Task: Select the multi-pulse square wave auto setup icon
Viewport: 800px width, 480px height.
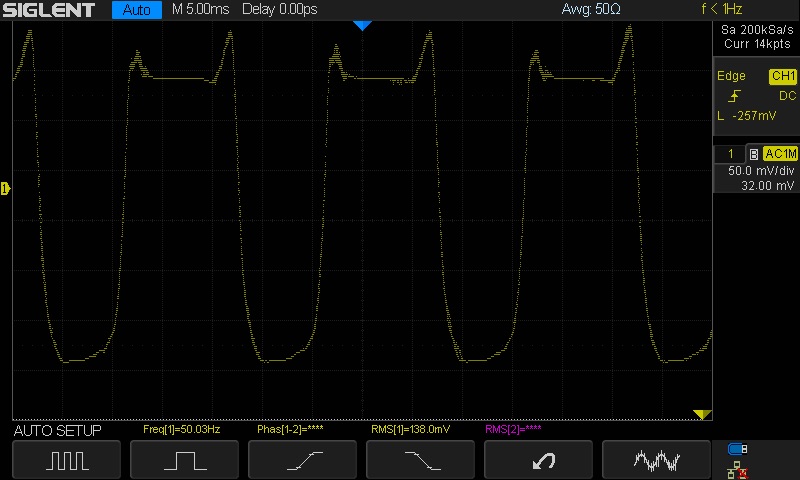Action: [67, 460]
